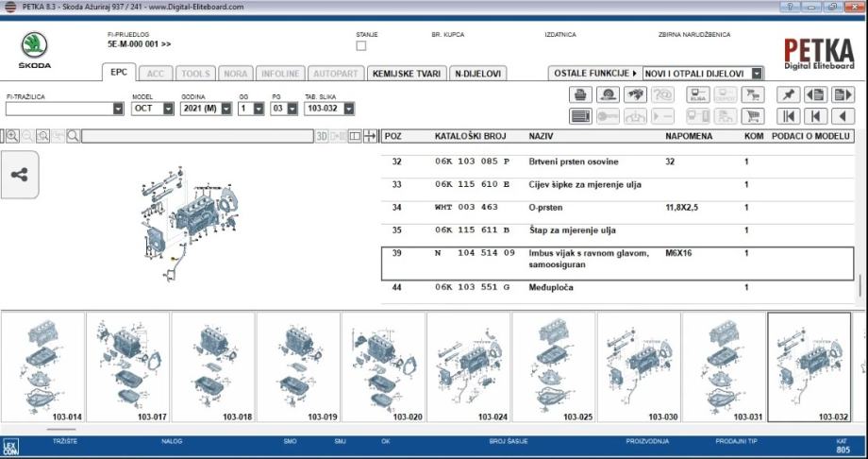The image size is (868, 459).
Task: Jump to first record with double-bar arrow
Action: [x=789, y=116]
